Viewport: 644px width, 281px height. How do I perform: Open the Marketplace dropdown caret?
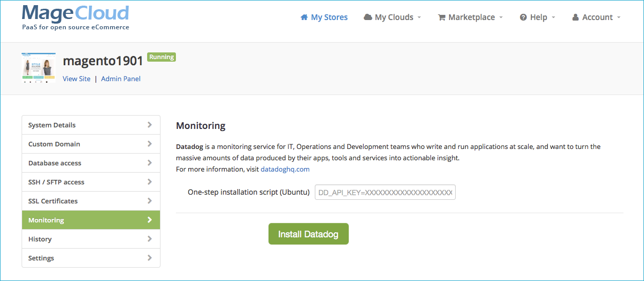point(501,17)
